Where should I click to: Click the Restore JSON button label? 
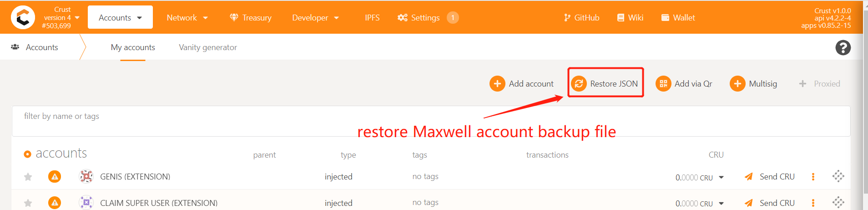pos(614,84)
